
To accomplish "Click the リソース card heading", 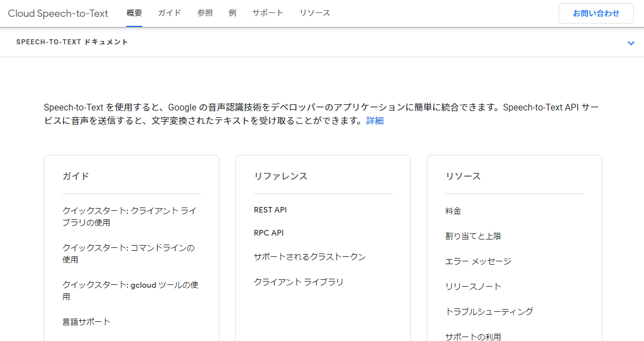I will point(463,176).
